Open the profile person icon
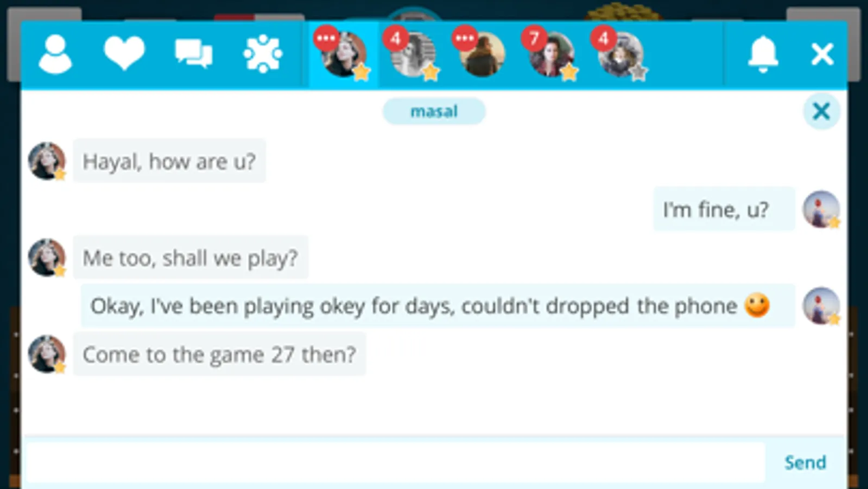 55,54
